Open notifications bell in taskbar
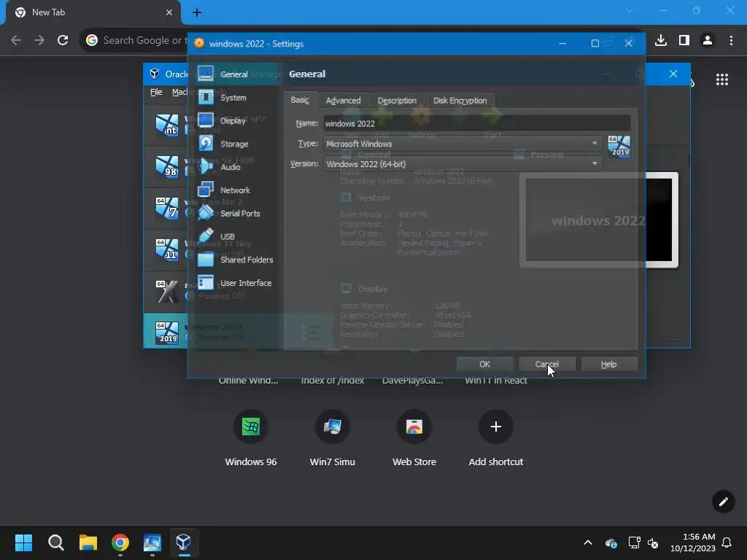Viewport: 747px width, 560px height. [727, 542]
